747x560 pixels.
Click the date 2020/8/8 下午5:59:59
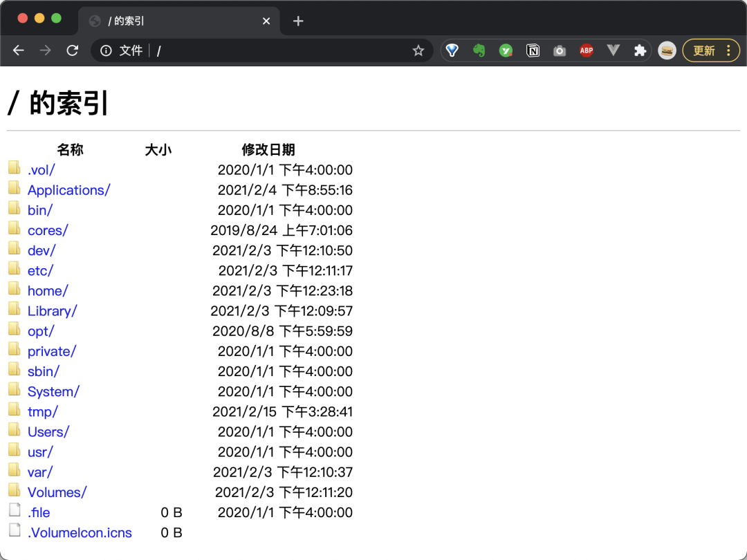pos(282,331)
